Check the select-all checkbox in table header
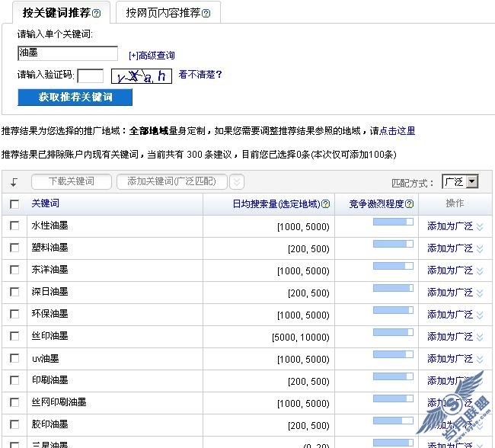 pyautogui.click(x=14, y=204)
